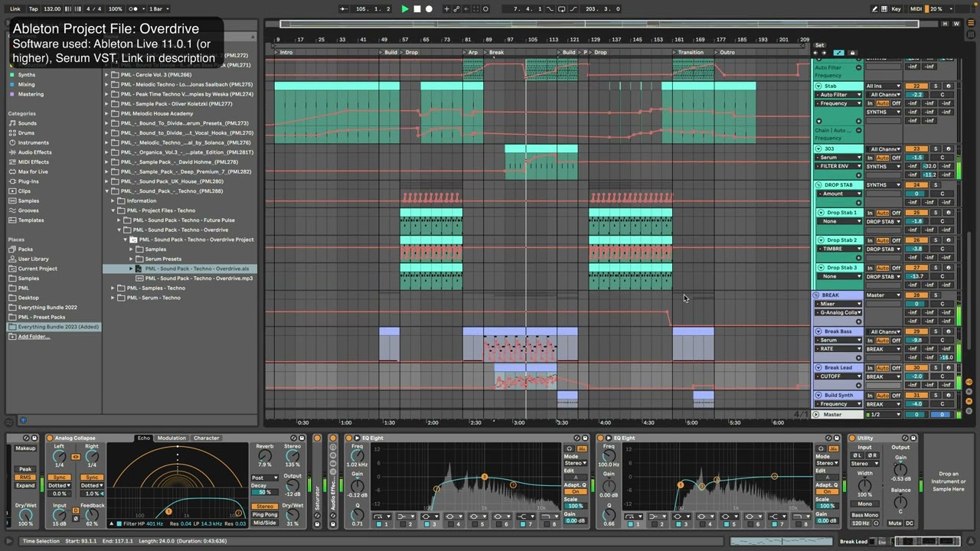Toggle Echo left Sync button
Viewport: 980px width, 551px height.
59,478
